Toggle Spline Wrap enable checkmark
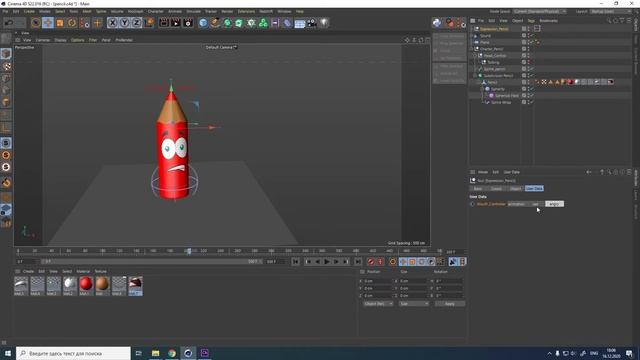 (x=532, y=102)
